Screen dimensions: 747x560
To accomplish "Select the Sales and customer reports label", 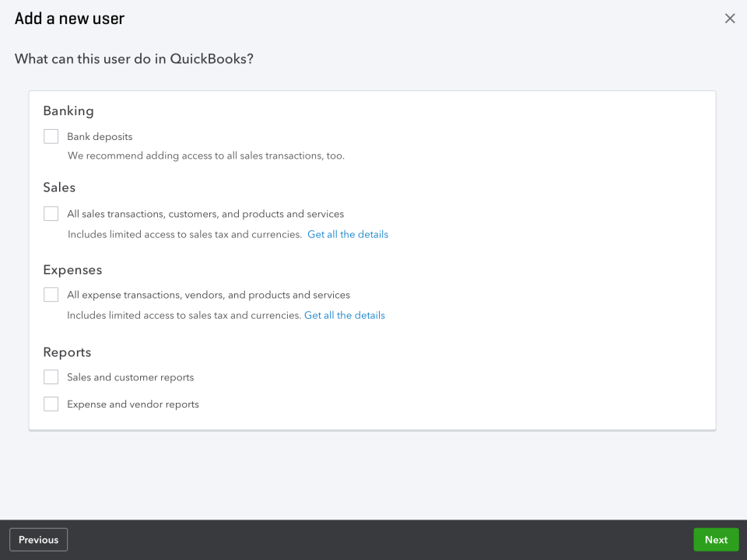I will click(x=130, y=376).
